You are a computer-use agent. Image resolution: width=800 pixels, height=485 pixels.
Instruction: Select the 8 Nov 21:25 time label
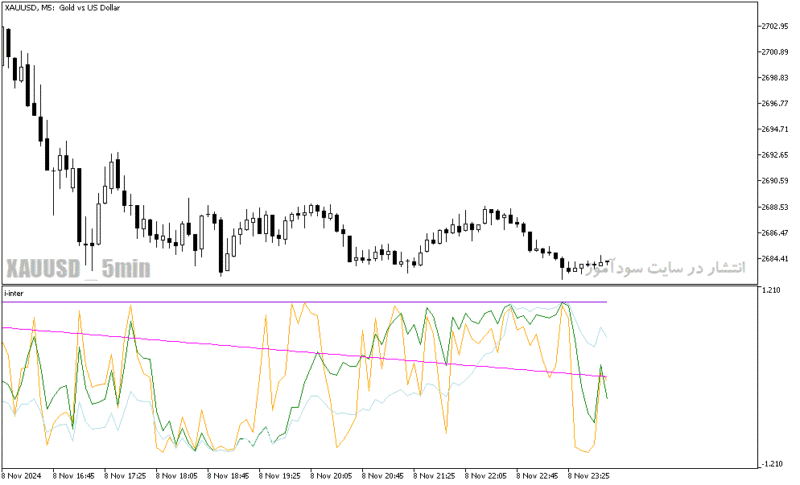pos(434,476)
